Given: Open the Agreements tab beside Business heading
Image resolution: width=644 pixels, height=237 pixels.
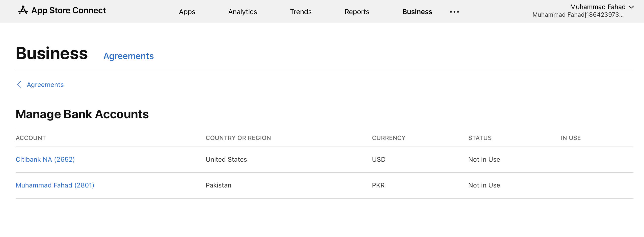Looking at the screenshot, I should [x=128, y=56].
